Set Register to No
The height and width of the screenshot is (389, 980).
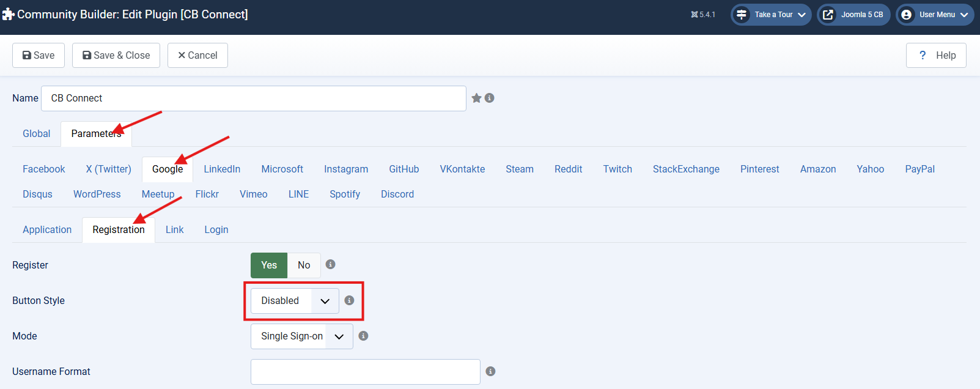304,265
